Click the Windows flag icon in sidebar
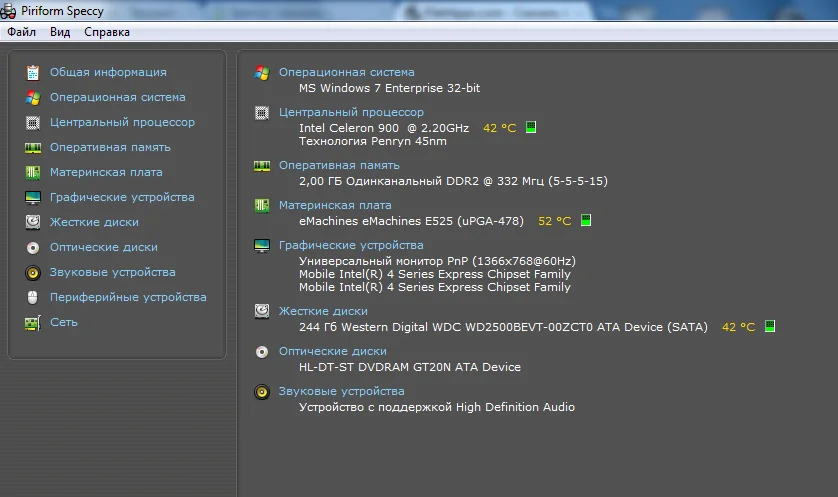Viewport: 838px width, 497px height. click(33, 97)
